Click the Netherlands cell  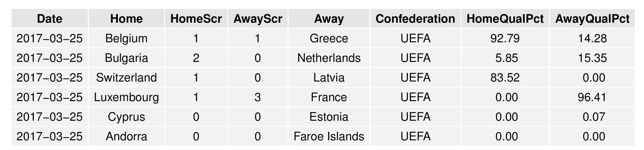[x=329, y=58]
